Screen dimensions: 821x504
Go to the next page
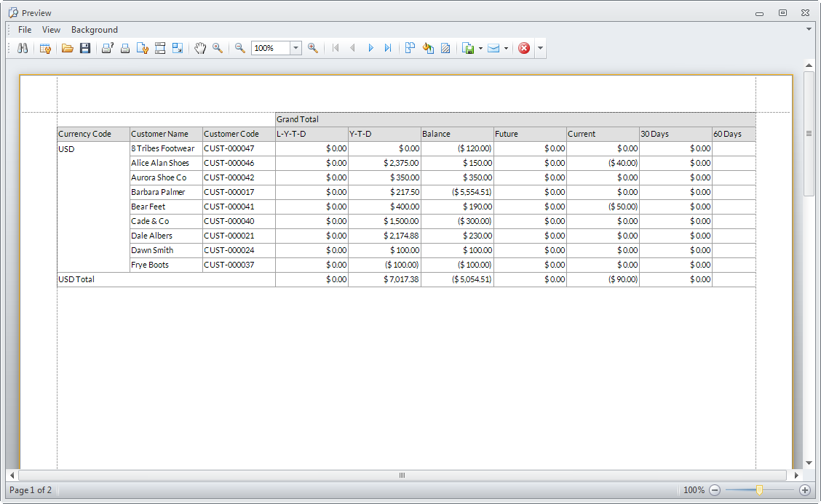pyautogui.click(x=370, y=48)
